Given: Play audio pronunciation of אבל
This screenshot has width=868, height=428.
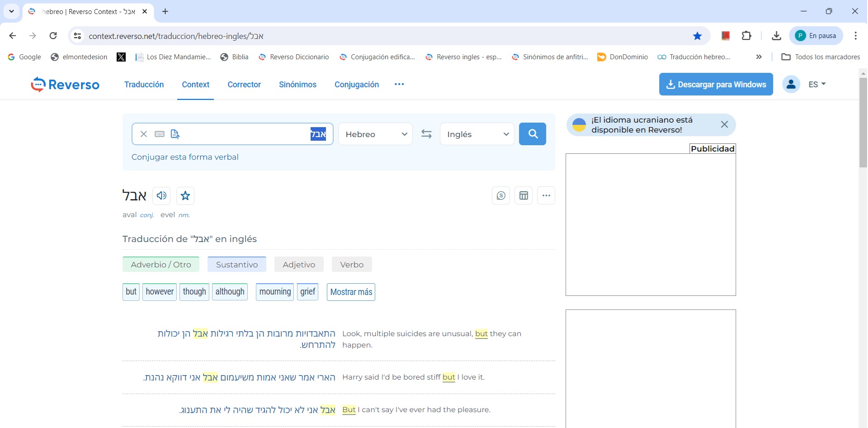Looking at the screenshot, I should 161,195.
